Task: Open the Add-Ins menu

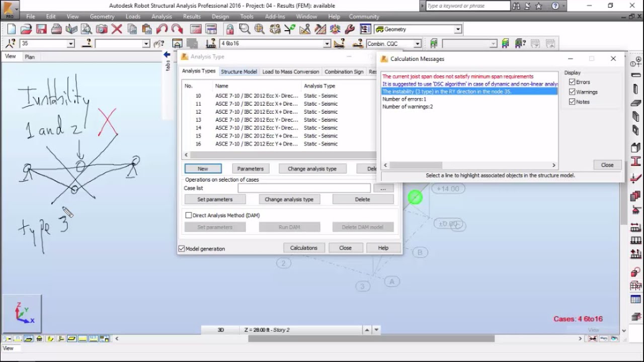Action: (x=275, y=17)
